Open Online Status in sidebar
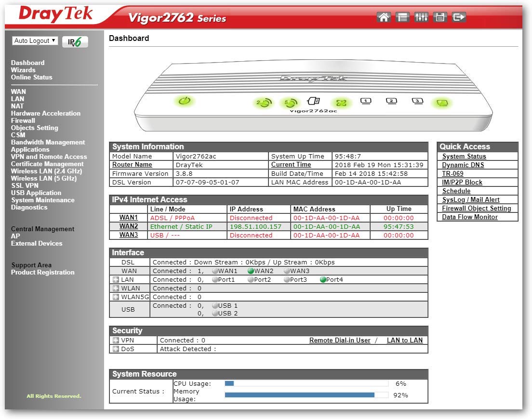The image size is (532, 419). click(x=31, y=77)
